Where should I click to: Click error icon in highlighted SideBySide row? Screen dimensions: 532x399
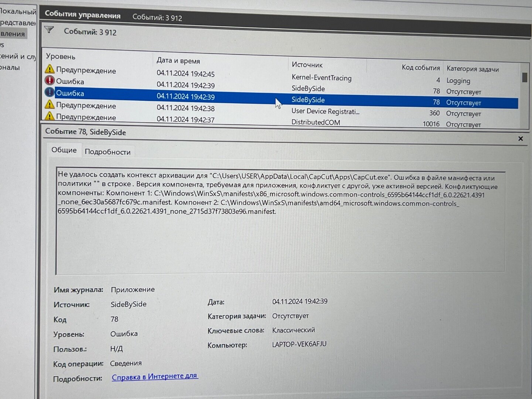coord(50,92)
